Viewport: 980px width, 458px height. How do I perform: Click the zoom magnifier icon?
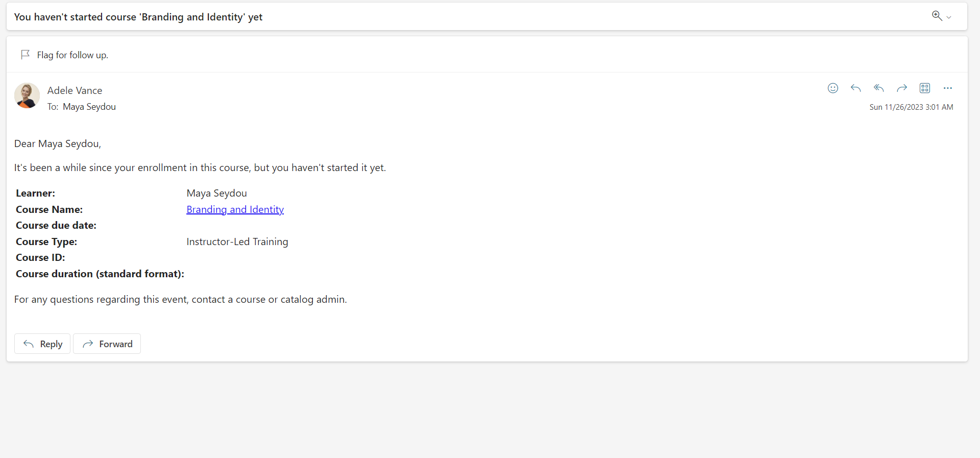coord(937,16)
